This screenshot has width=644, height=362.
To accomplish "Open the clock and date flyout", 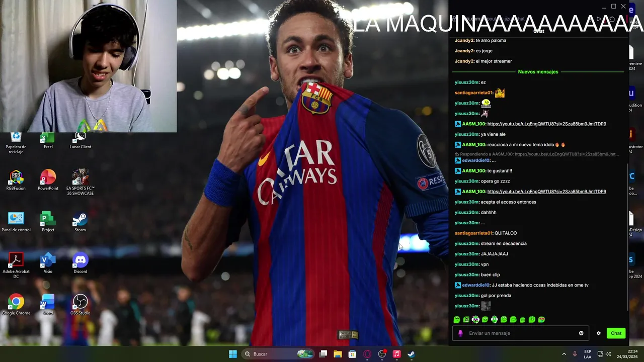I will pos(627,354).
